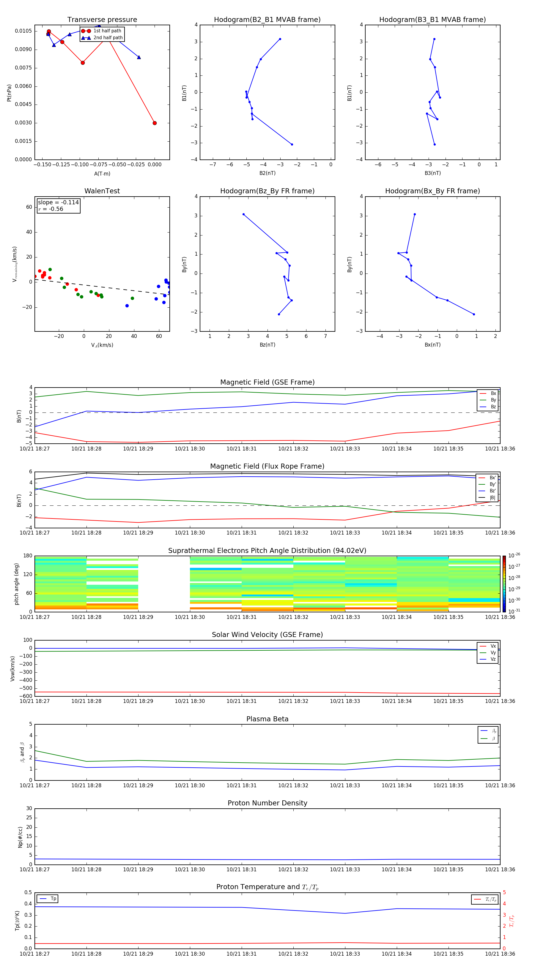Click the "Bx'" entry in flux rope legend

pyautogui.click(x=487, y=478)
